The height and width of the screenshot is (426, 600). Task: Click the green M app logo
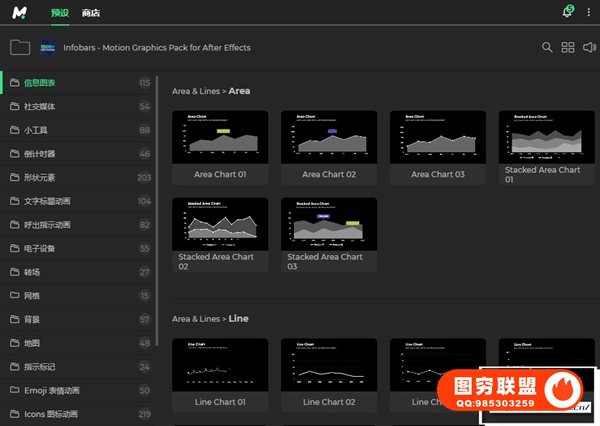click(x=20, y=13)
